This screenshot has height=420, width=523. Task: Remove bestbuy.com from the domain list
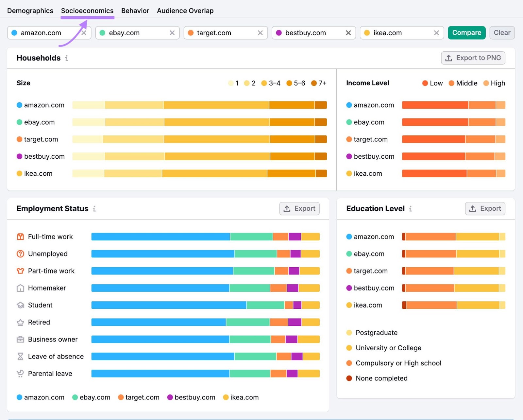(348, 33)
